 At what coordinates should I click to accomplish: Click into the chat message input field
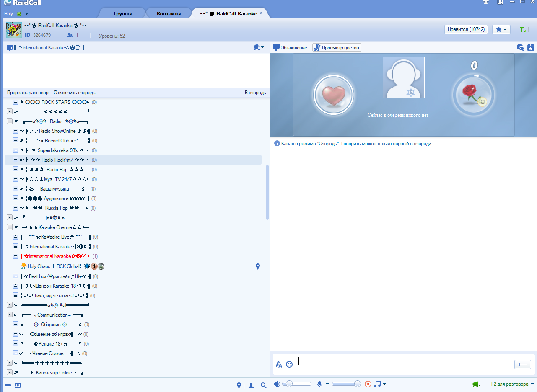coord(405,364)
